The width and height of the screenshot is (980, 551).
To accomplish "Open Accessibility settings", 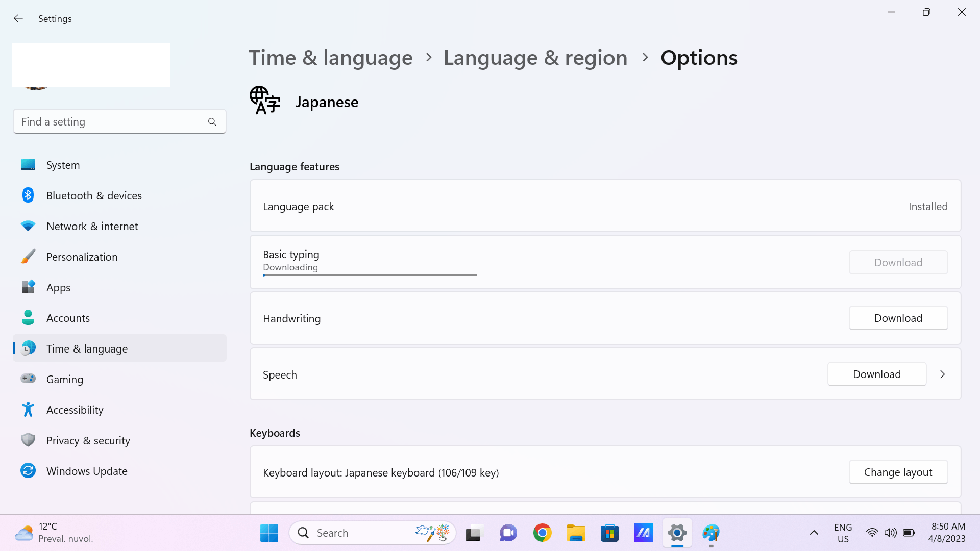I will coord(119,410).
